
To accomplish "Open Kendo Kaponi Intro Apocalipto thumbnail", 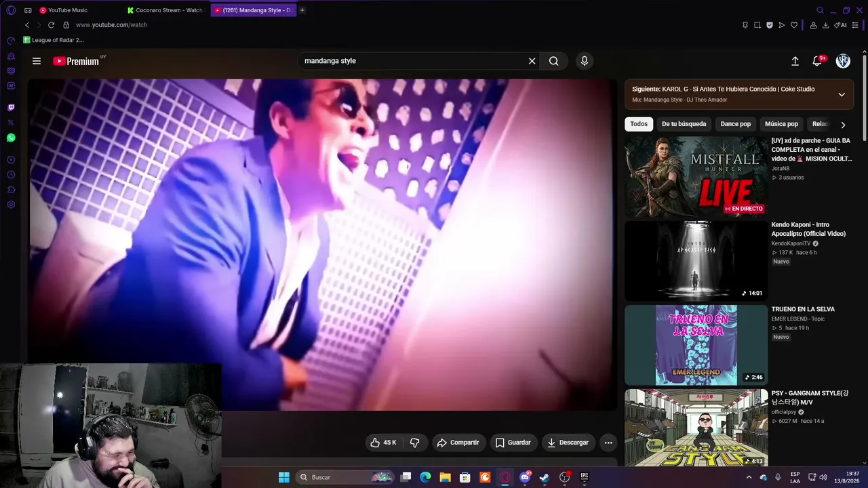I will [696, 261].
